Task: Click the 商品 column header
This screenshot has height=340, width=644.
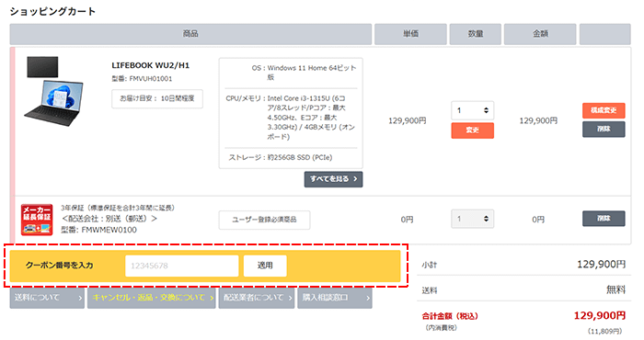Action: click(190, 34)
